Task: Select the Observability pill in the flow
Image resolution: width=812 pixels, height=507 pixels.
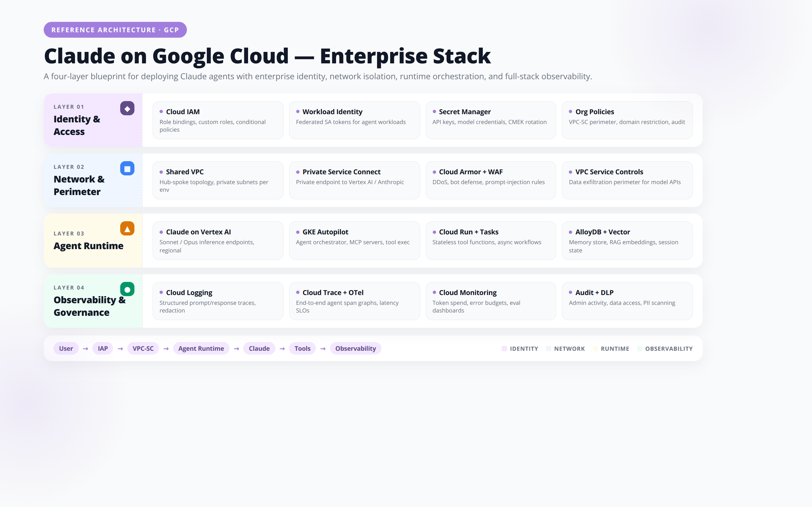Action: 355,348
